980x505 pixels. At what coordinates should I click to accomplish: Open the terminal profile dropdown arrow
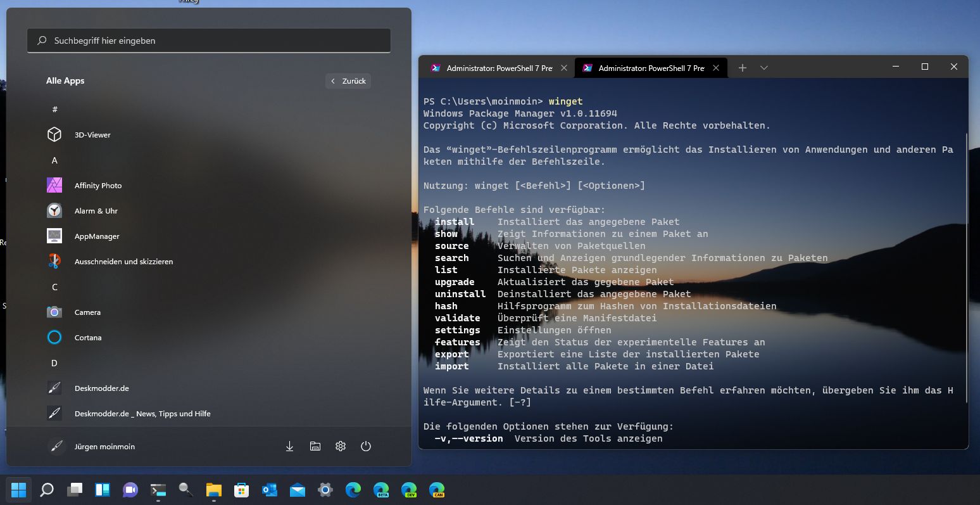coord(764,68)
